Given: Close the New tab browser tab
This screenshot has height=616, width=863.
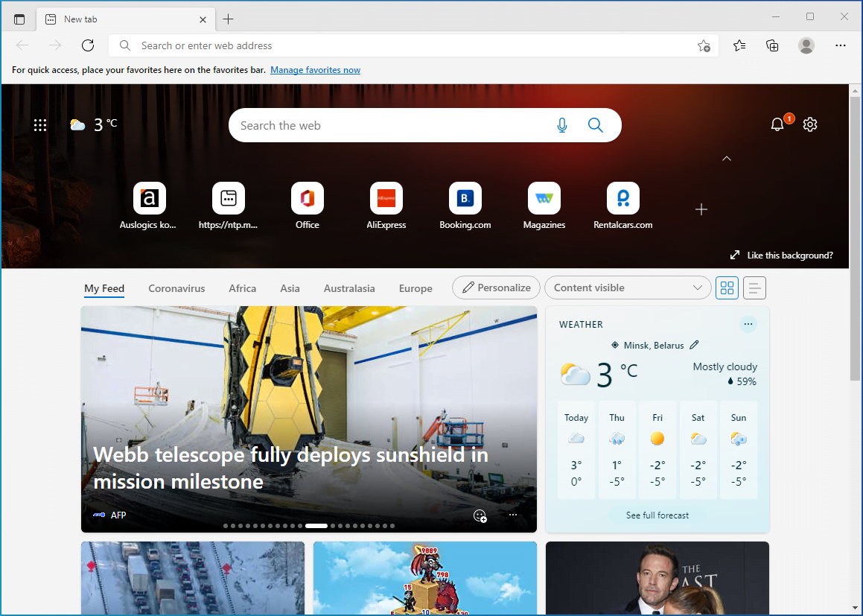Looking at the screenshot, I should point(203,19).
